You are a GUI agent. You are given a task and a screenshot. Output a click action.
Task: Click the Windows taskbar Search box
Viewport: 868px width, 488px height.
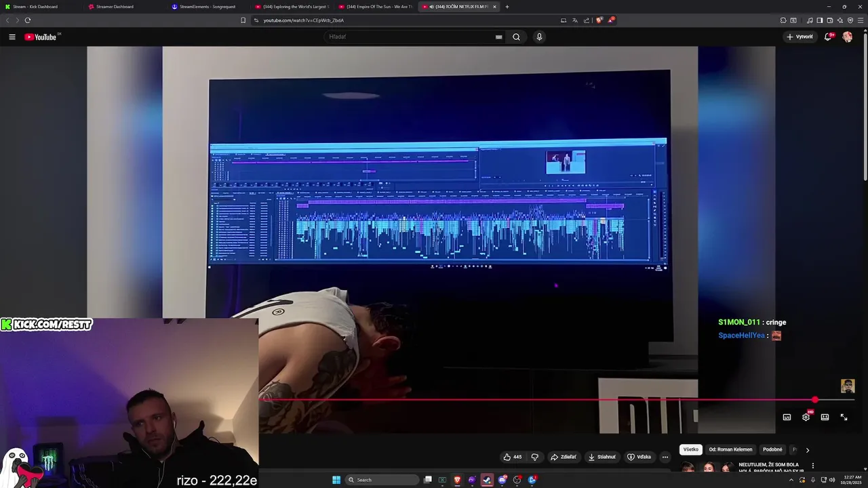tap(382, 480)
